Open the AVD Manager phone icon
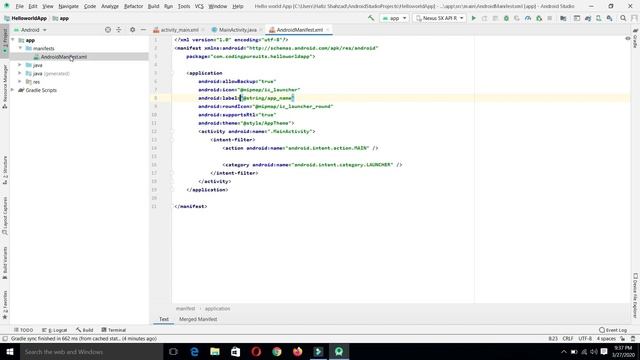 click(x=598, y=18)
